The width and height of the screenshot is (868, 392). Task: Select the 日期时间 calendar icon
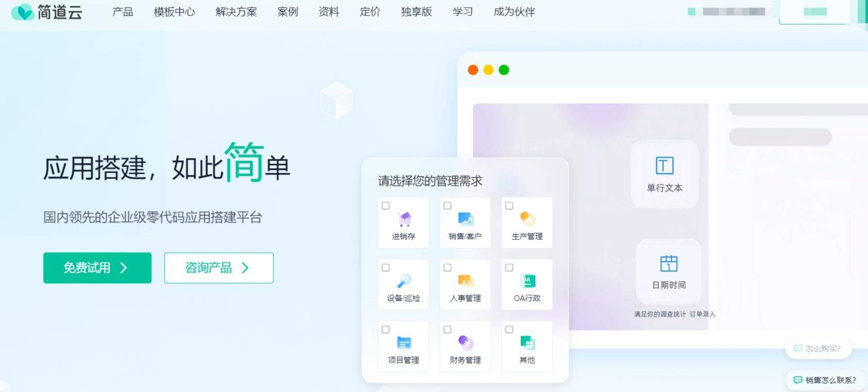tap(669, 264)
